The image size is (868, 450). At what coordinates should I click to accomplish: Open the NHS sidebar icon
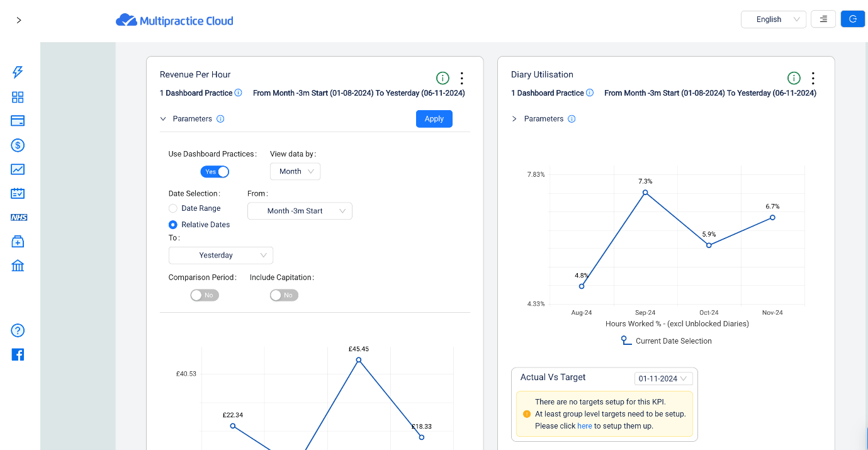19,217
